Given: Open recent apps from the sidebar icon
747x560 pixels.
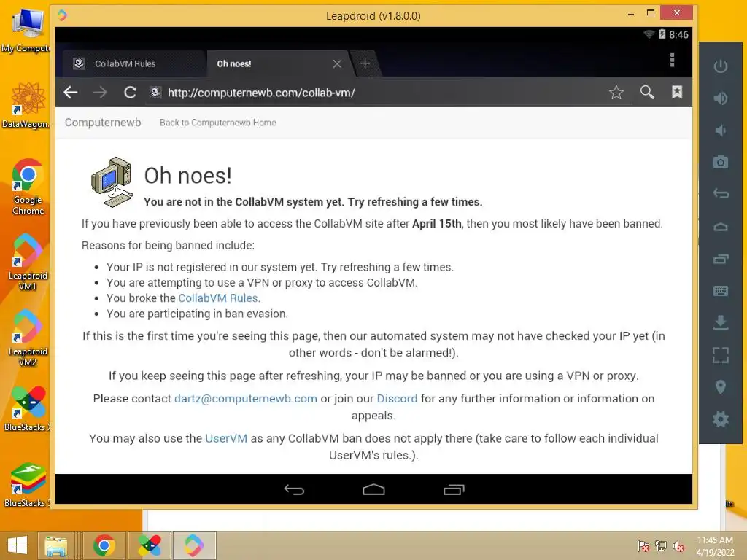Looking at the screenshot, I should pyautogui.click(x=720, y=259).
